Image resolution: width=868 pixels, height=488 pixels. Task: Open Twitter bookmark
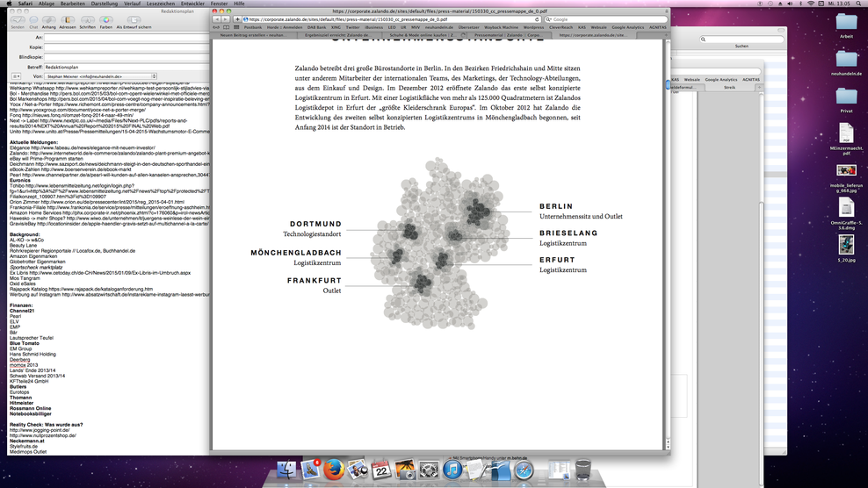(352, 27)
